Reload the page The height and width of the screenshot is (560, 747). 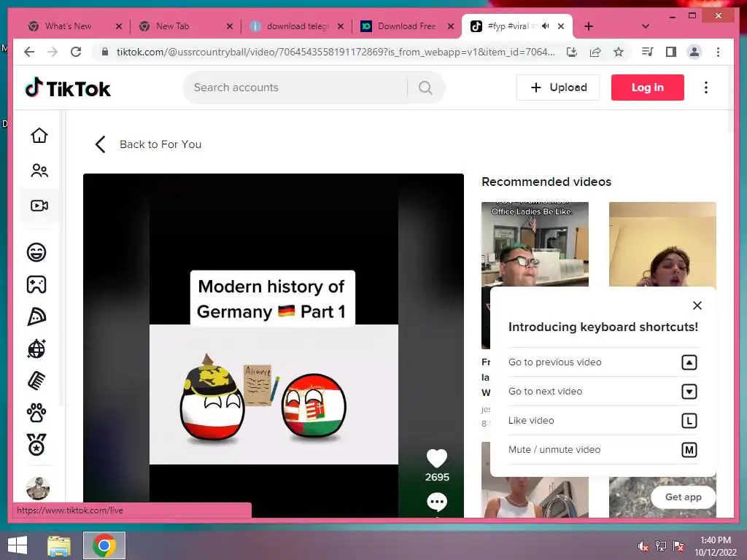[x=76, y=52]
